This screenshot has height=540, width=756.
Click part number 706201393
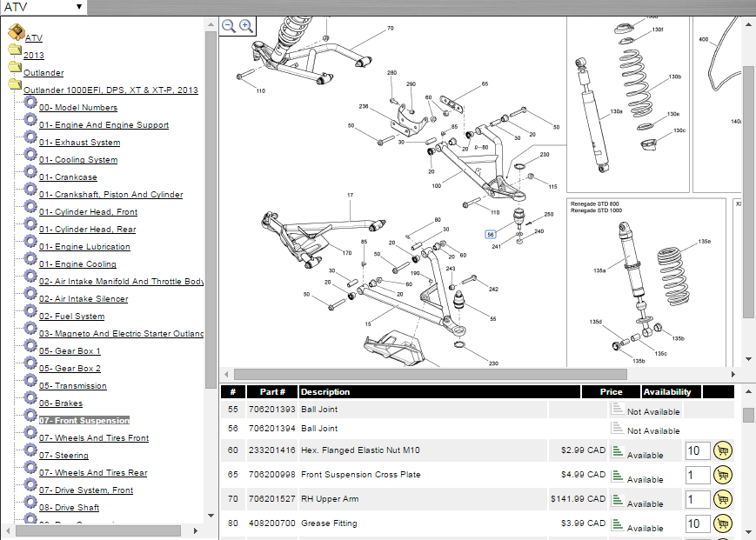pyautogui.click(x=272, y=410)
